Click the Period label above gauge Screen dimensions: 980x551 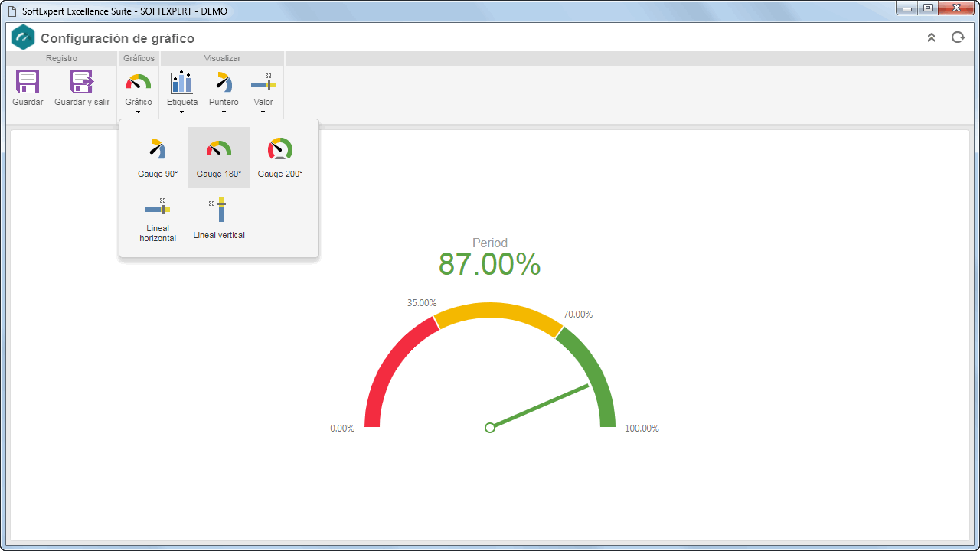coord(490,243)
